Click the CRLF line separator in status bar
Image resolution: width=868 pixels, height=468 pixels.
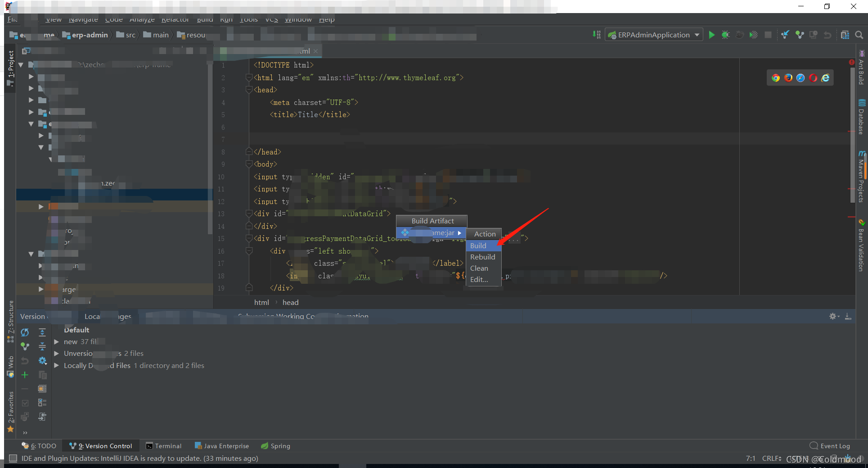point(772,458)
